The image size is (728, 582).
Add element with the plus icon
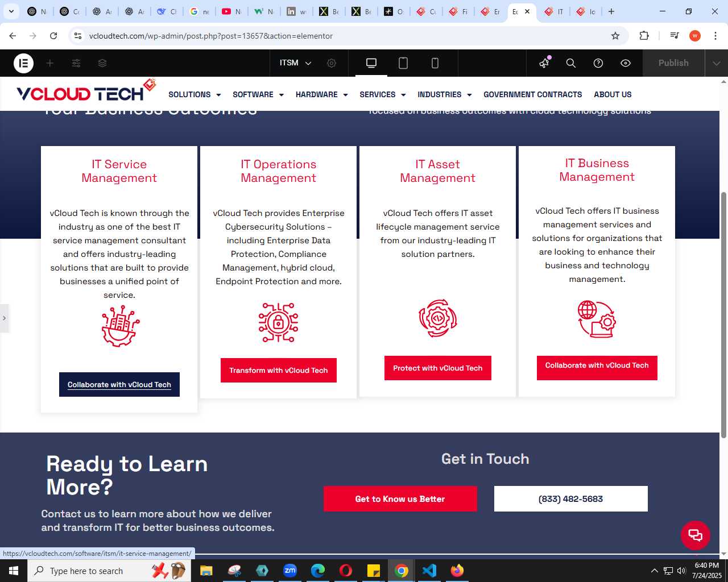tap(50, 63)
